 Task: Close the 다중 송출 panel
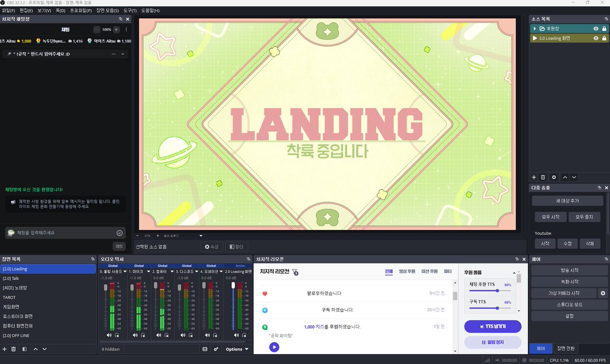pos(606,188)
